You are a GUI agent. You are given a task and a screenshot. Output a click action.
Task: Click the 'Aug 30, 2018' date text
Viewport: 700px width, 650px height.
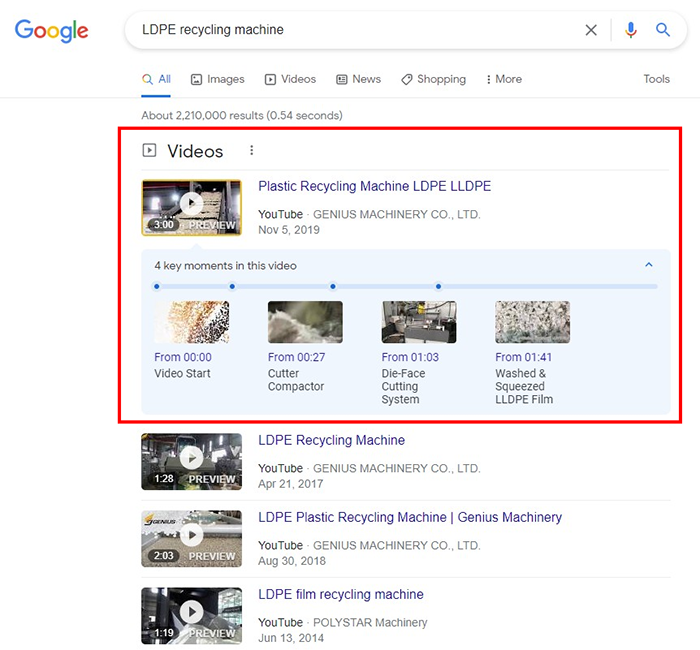click(292, 561)
